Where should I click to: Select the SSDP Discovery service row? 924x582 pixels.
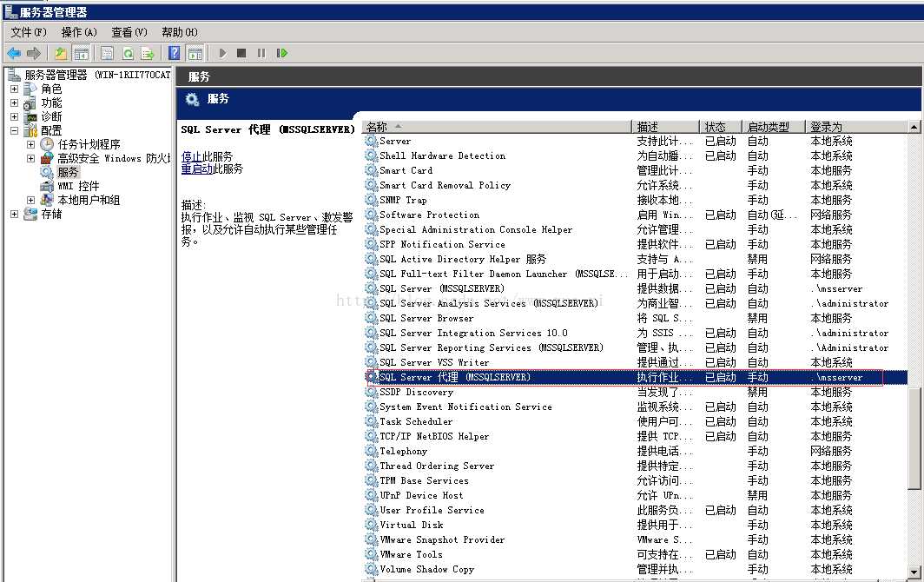pyautogui.click(x=636, y=392)
